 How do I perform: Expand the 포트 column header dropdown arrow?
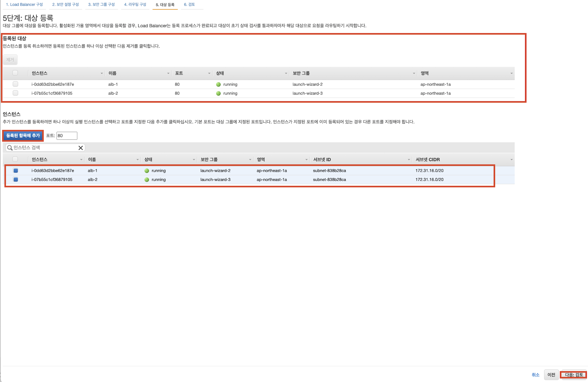tap(209, 74)
